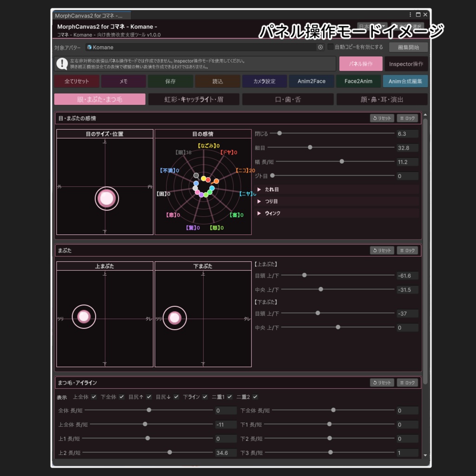Click the 全てリセット button
This screenshot has width=476, height=476.
[77, 81]
